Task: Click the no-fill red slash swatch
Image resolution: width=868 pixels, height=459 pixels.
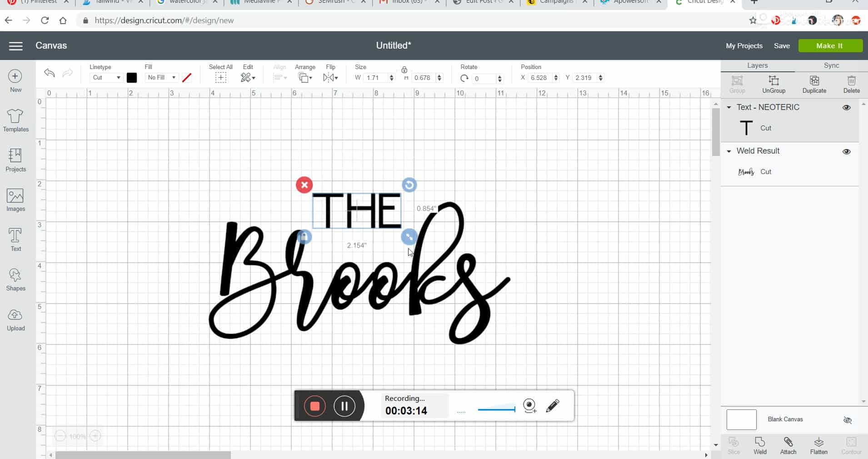Action: tap(186, 78)
